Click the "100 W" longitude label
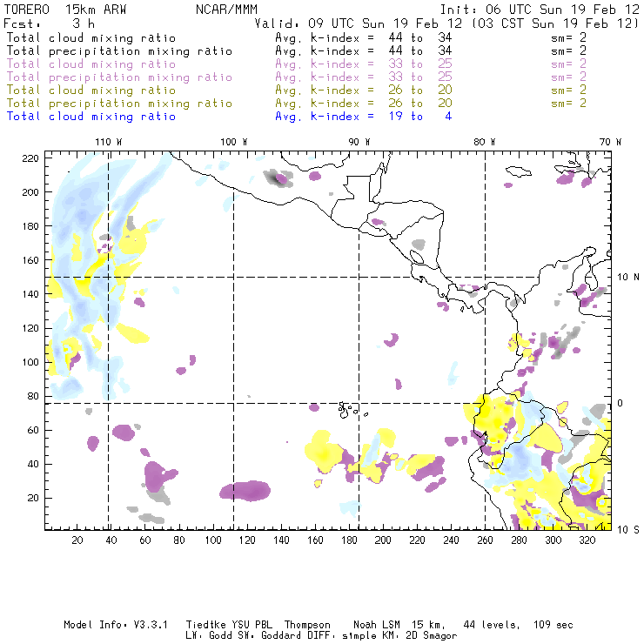This screenshot has height=644, width=644. pos(234,142)
